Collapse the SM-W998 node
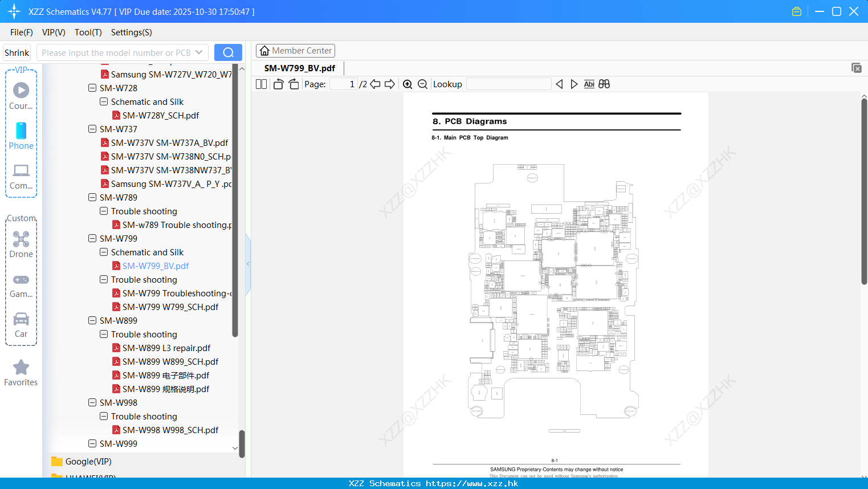 pyautogui.click(x=92, y=402)
